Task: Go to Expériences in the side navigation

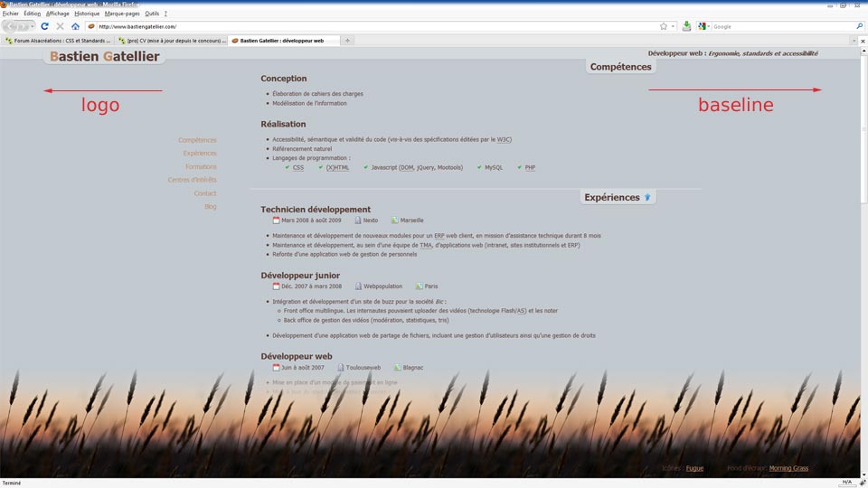Action: pos(200,154)
